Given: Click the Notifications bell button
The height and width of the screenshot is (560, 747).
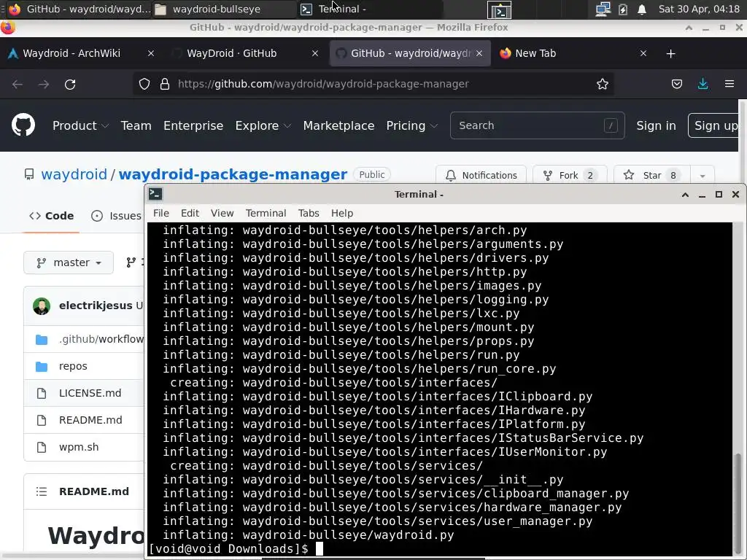Looking at the screenshot, I should 481,175.
